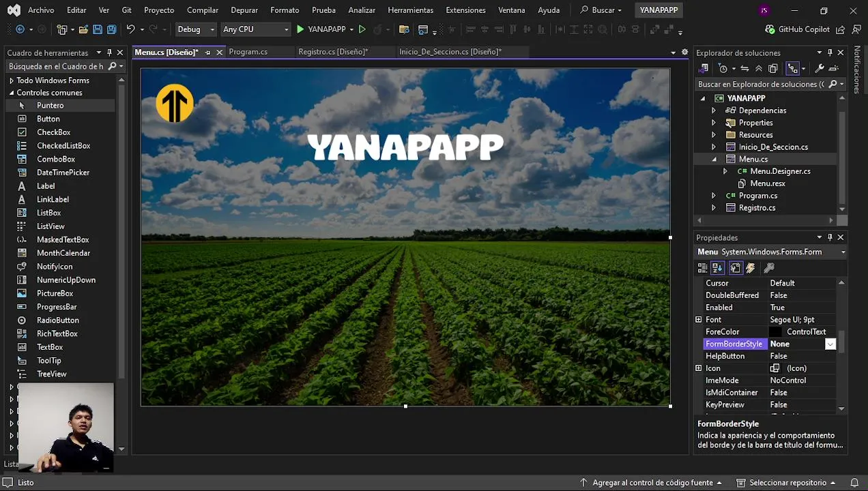Open the Herramientas menu

click(x=410, y=10)
